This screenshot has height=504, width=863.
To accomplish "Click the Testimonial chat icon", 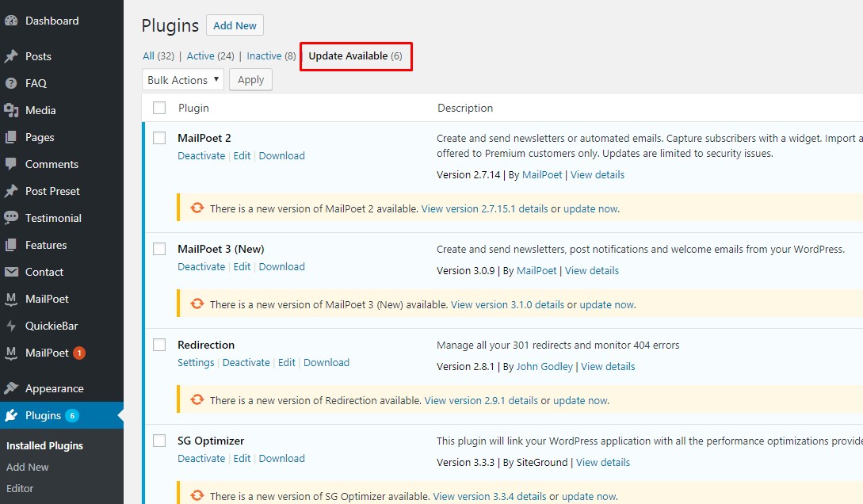I will [x=11, y=218].
